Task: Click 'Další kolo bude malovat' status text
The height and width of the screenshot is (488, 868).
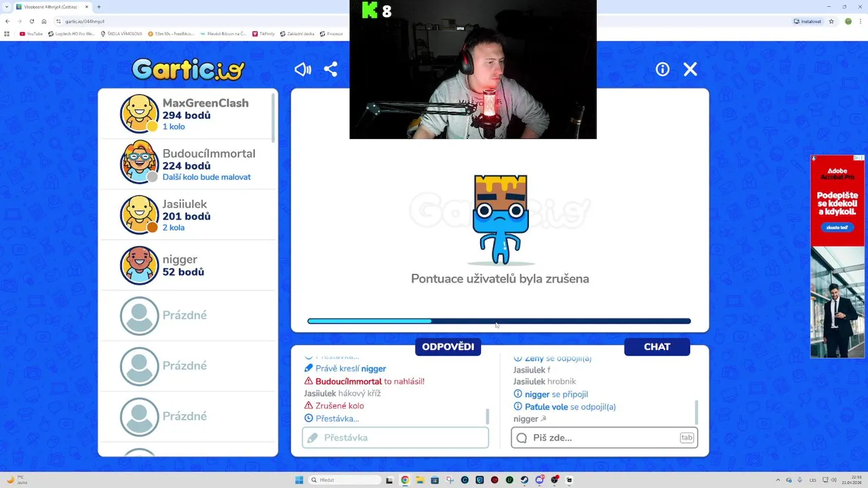Action: [207, 178]
